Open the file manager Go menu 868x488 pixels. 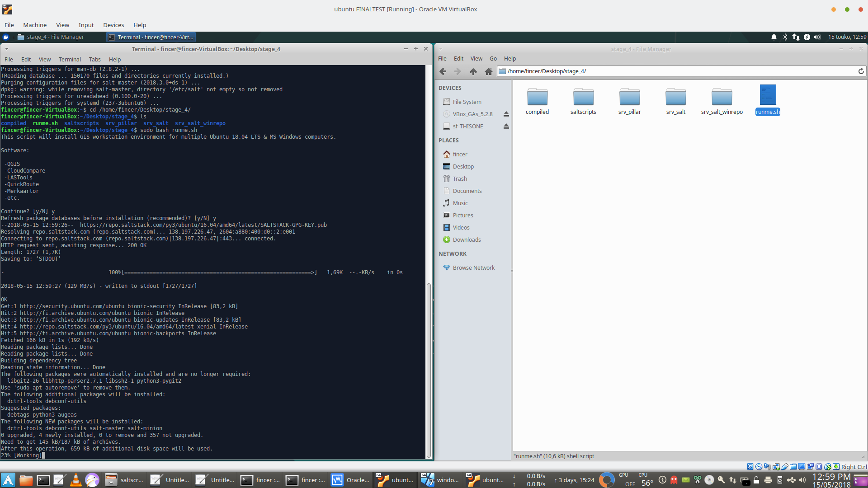(493, 59)
